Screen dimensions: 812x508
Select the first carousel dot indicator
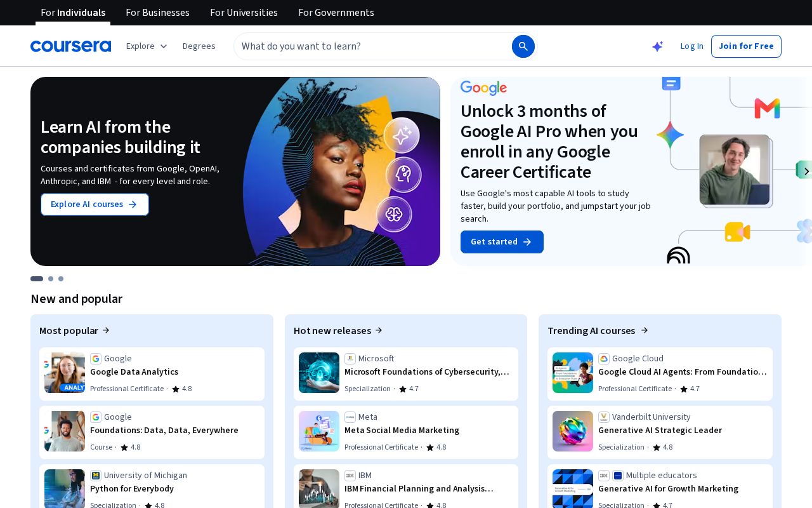pos(37,279)
